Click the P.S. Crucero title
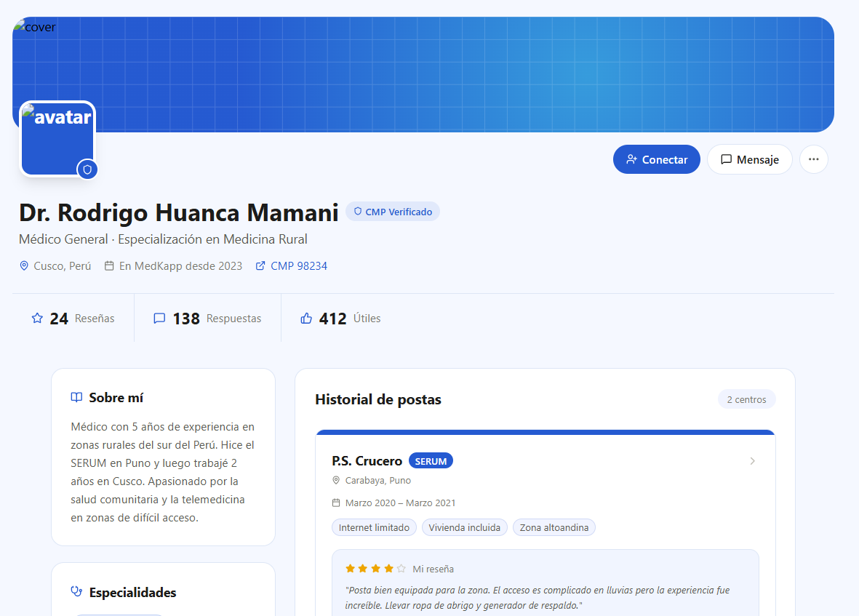Image resolution: width=859 pixels, height=616 pixels. [367, 461]
